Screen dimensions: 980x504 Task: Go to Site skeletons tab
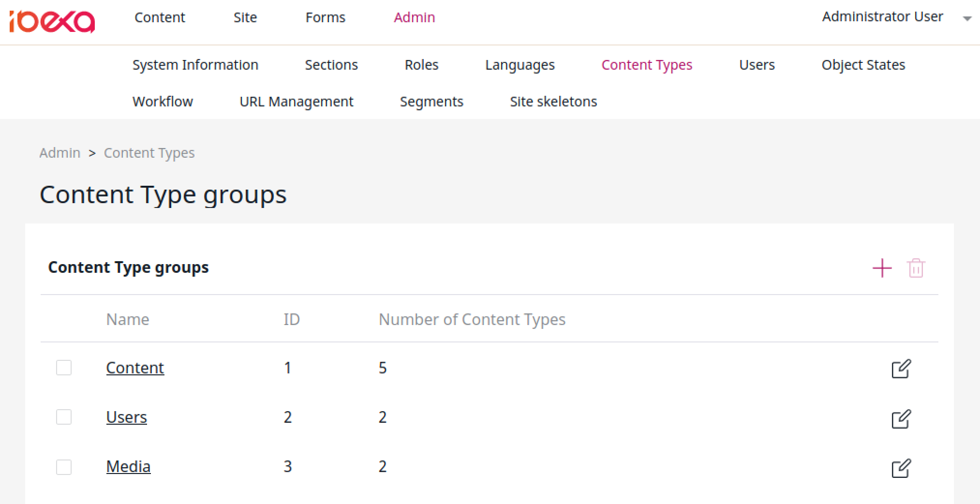(x=553, y=102)
